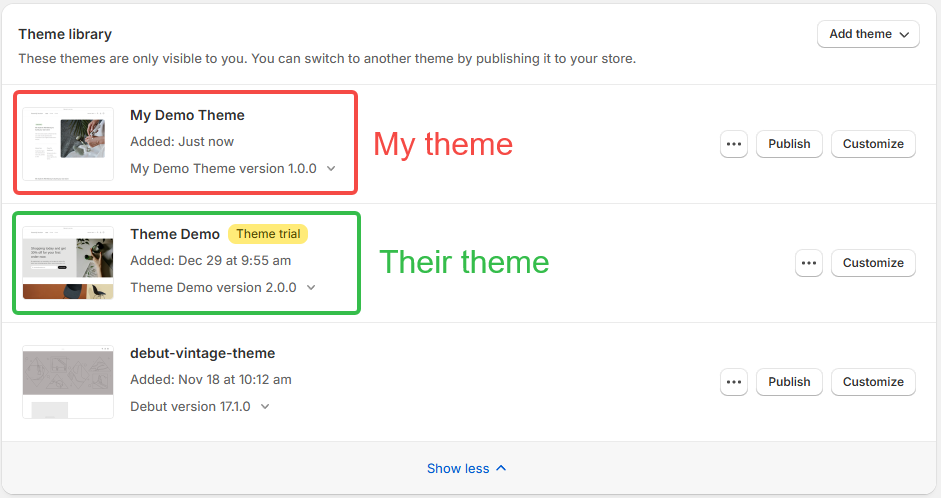Publish My Demo Theme

pos(789,144)
